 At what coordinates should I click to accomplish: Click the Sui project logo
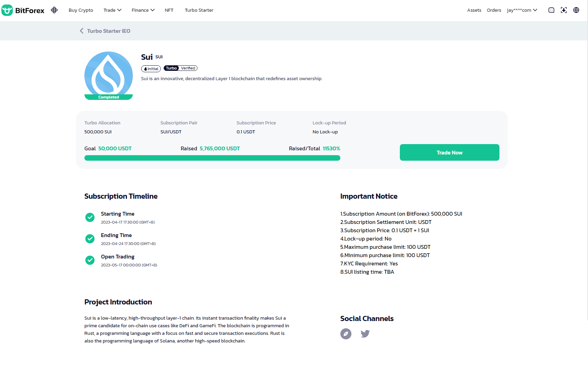tap(109, 75)
